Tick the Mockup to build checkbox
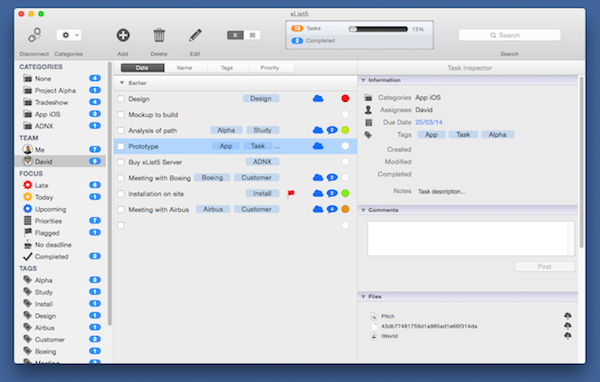 click(121, 114)
